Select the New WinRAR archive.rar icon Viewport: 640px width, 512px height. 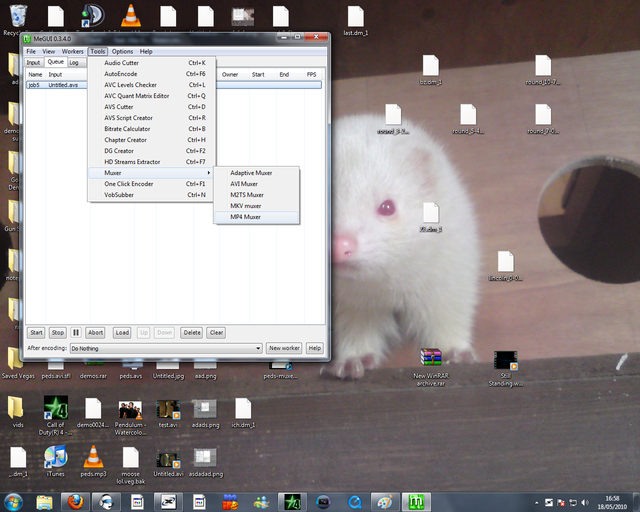tap(431, 367)
